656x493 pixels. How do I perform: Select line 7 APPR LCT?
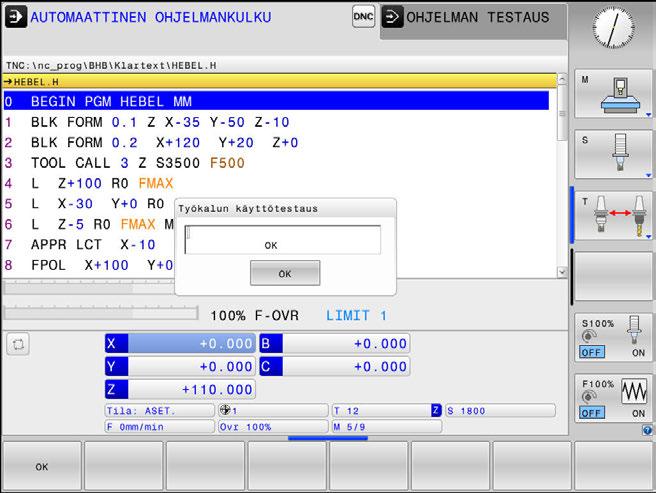89,244
